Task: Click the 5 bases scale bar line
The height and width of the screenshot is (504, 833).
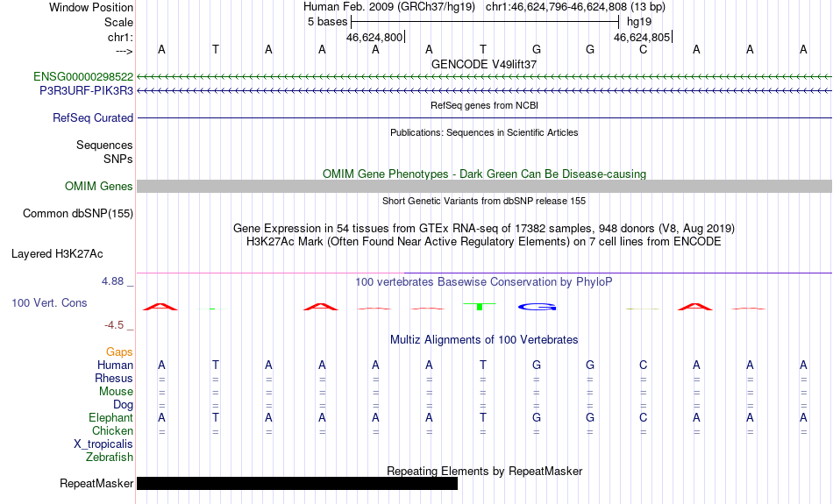Action: pyautogui.click(x=485, y=22)
